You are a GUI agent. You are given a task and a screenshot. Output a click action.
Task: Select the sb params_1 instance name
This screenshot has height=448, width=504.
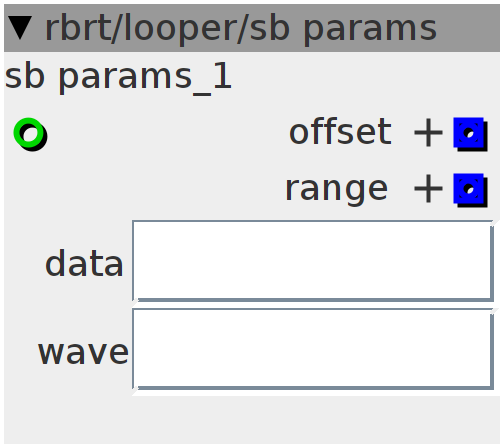pos(118,78)
